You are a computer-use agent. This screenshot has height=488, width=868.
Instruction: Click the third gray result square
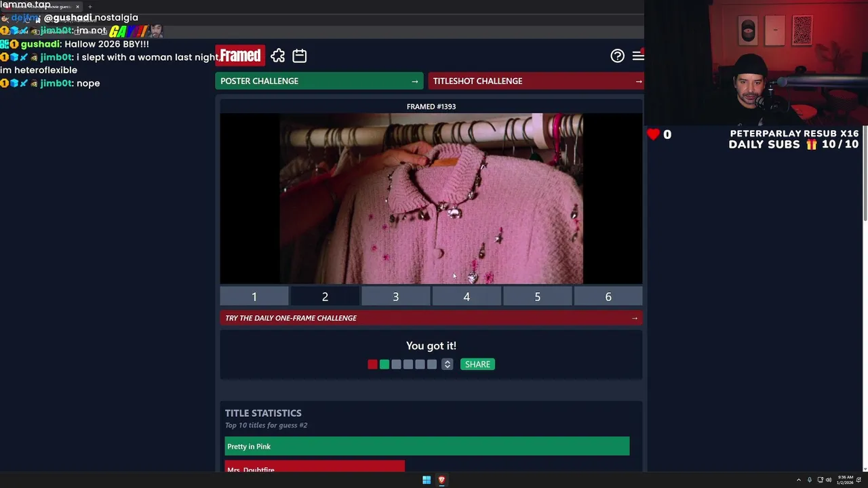point(396,365)
